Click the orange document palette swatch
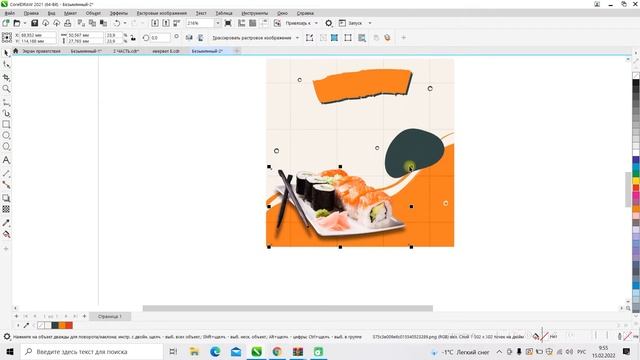 tap(62, 325)
